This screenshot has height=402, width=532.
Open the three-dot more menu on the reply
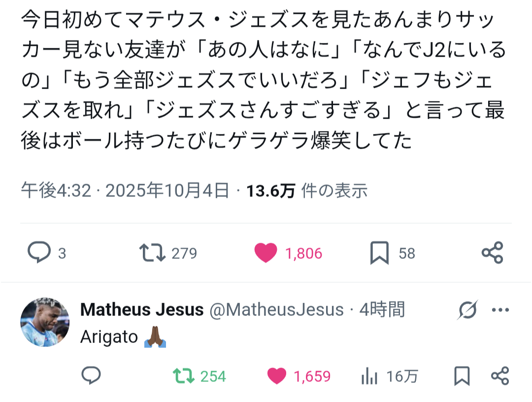pyautogui.click(x=500, y=310)
